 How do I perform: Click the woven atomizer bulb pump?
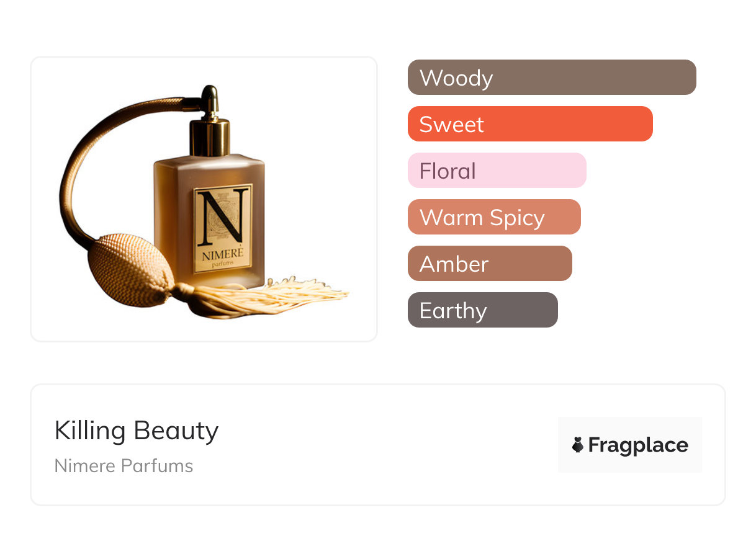pyautogui.click(x=131, y=270)
